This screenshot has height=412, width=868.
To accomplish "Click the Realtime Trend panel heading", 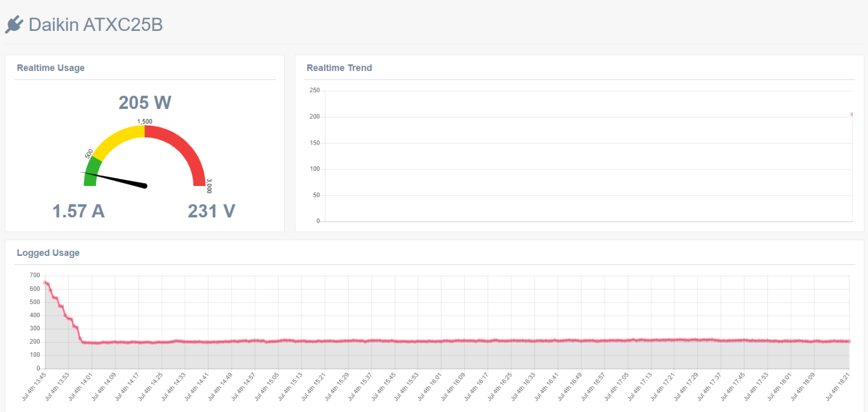I will 339,68.
